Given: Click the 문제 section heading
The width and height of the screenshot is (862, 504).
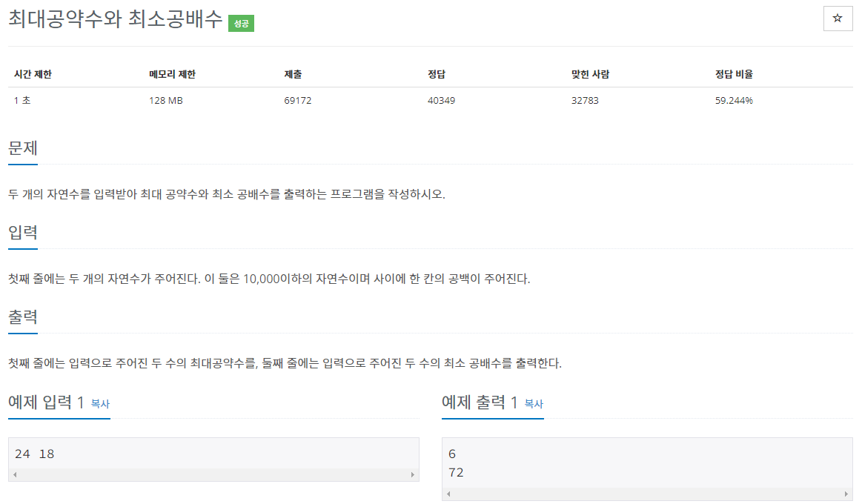Looking at the screenshot, I should coord(21,147).
